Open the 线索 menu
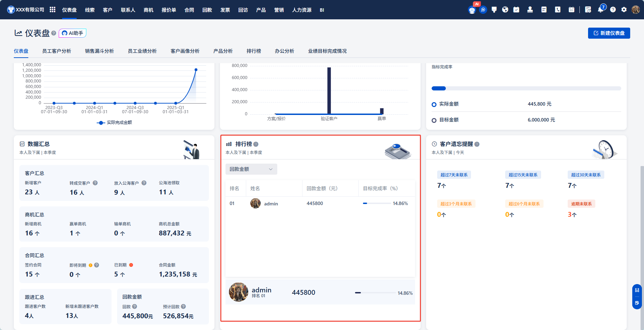 (x=90, y=10)
